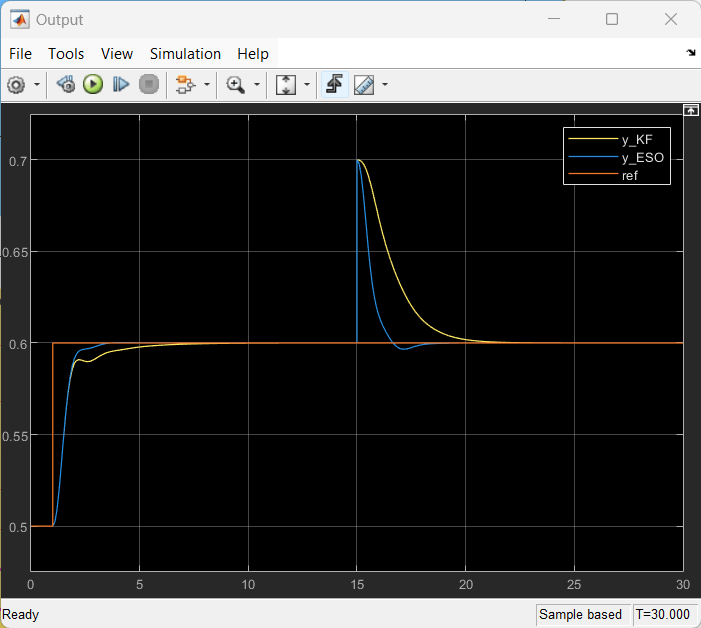Click the Highlight Simulink Block icon
The width and height of the screenshot is (701, 628).
pyautogui.click(x=184, y=85)
